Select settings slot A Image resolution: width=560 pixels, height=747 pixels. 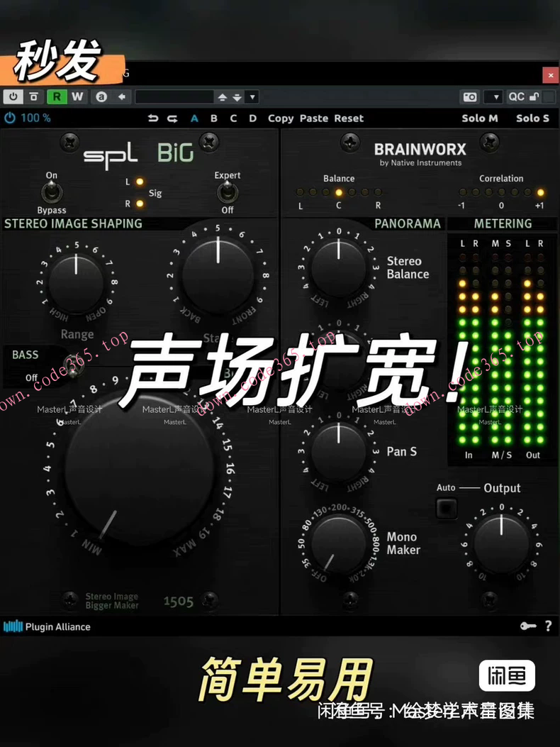[194, 118]
